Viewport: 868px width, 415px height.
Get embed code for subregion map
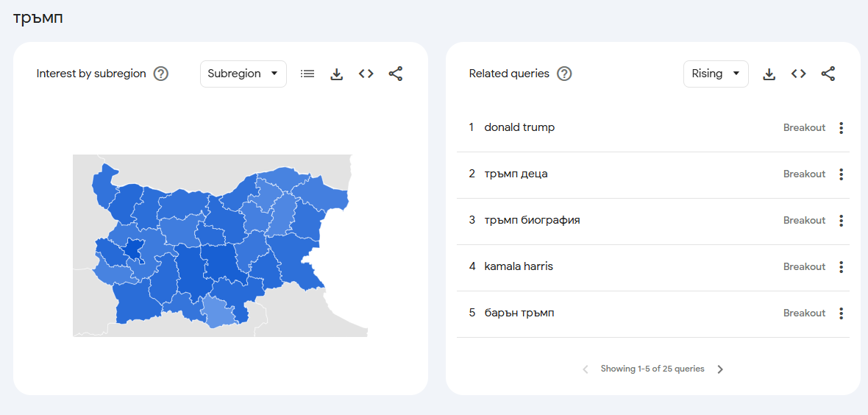[x=366, y=74]
